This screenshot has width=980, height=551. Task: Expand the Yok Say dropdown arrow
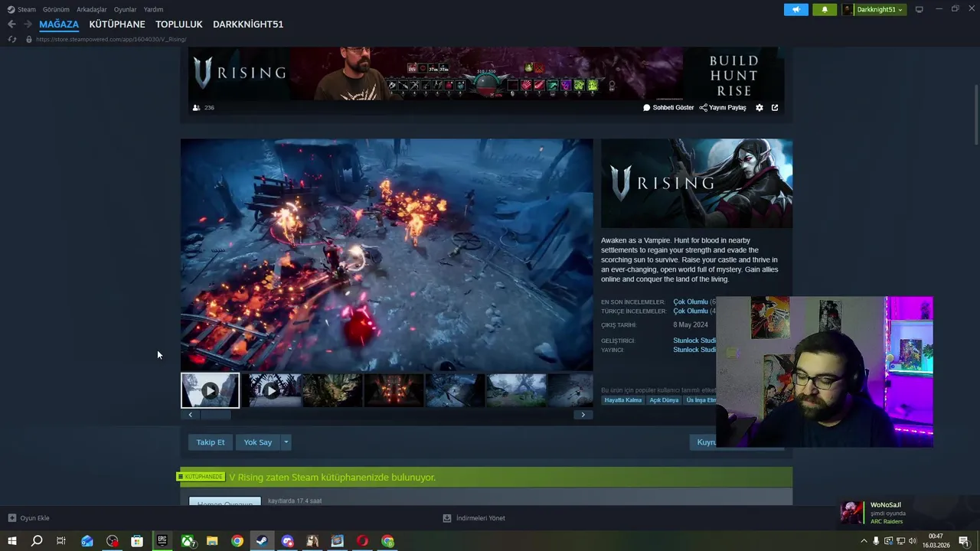click(x=286, y=442)
